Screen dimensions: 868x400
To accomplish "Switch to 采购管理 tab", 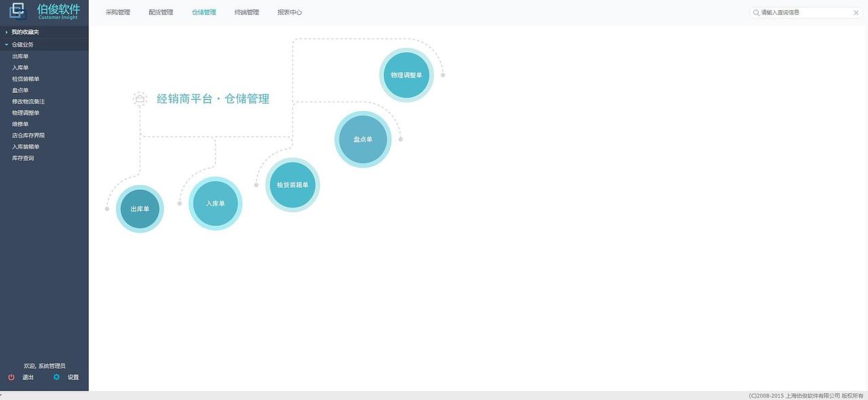I will coord(118,12).
